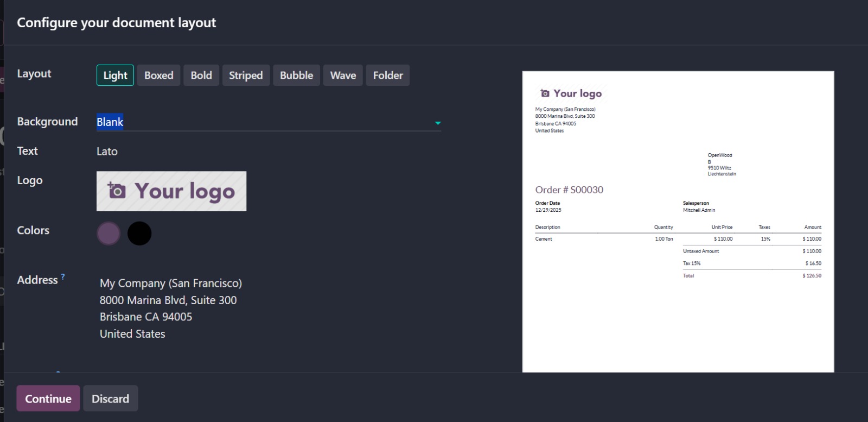Open the purple primary color swatch
The image size is (868, 422).
click(108, 234)
